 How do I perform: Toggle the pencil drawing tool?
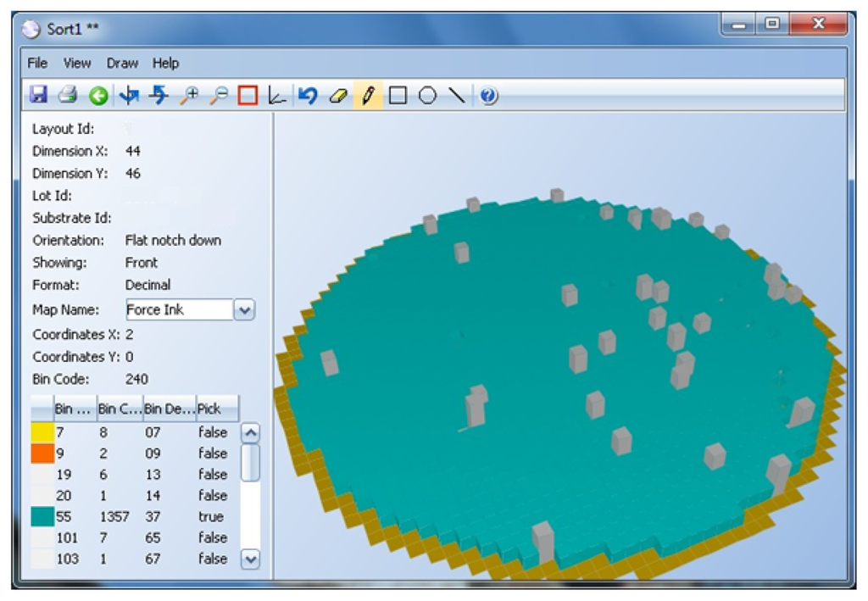tap(367, 96)
